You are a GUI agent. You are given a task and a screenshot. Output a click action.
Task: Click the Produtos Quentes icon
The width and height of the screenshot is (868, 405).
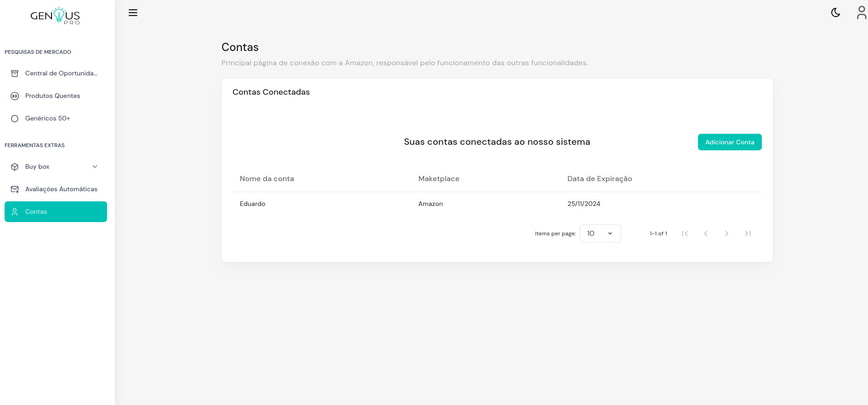click(15, 96)
